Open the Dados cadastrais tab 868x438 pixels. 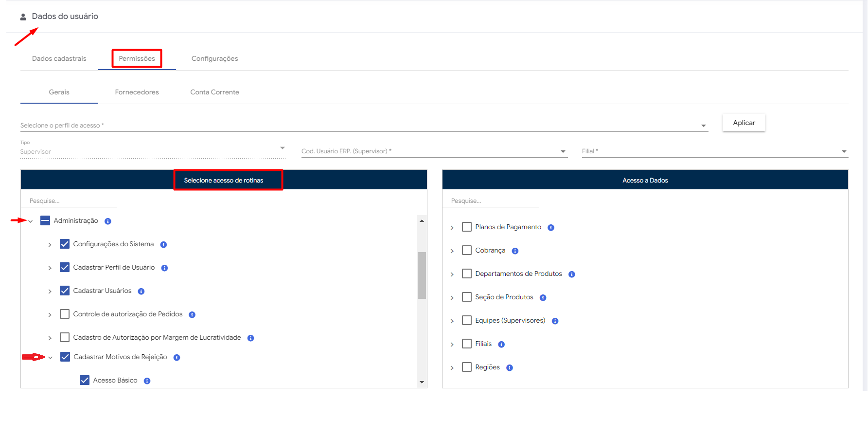click(x=59, y=59)
